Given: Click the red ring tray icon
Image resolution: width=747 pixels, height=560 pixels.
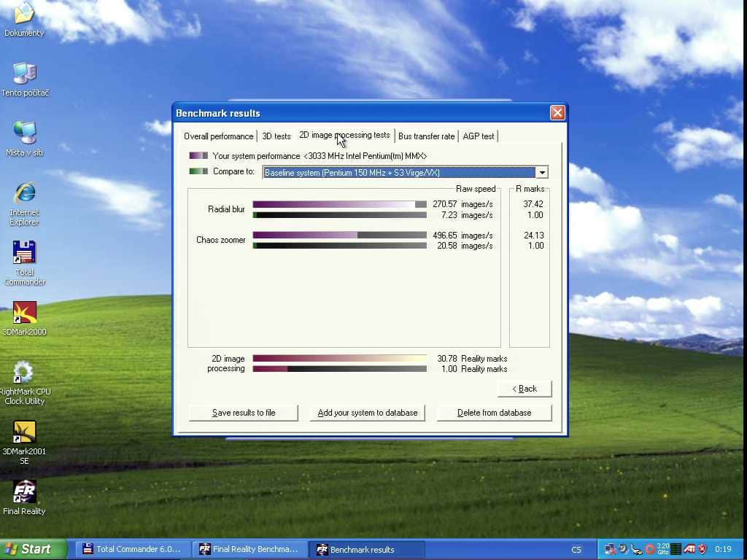Looking at the screenshot, I should pos(650,549).
